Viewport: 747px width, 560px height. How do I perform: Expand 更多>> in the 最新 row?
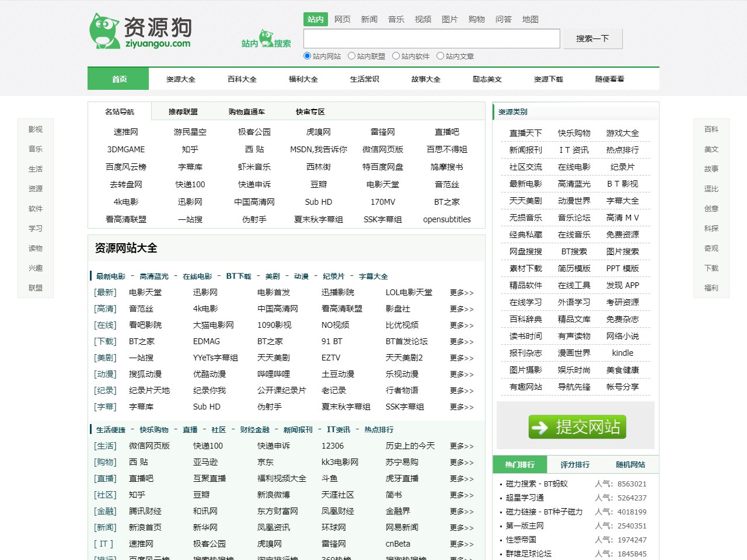[x=462, y=293]
